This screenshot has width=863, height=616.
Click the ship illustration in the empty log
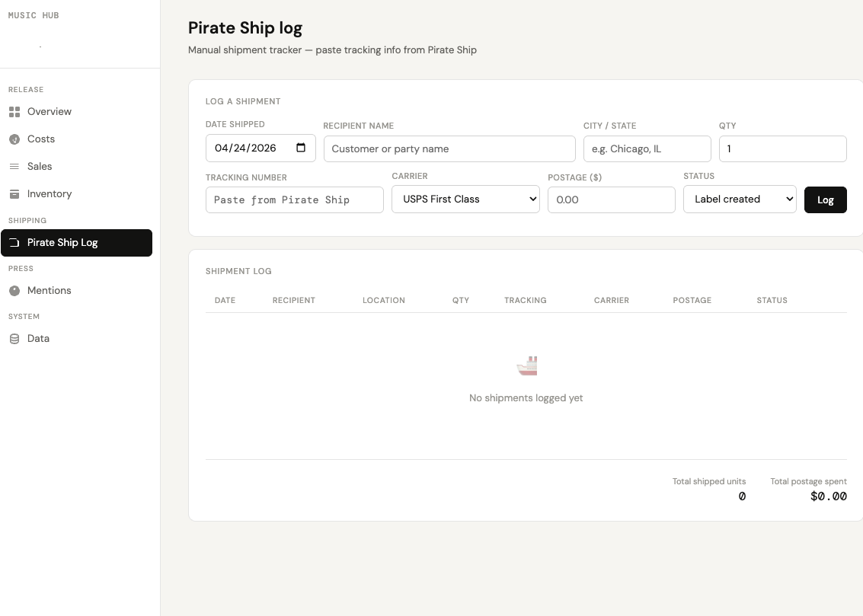(526, 365)
